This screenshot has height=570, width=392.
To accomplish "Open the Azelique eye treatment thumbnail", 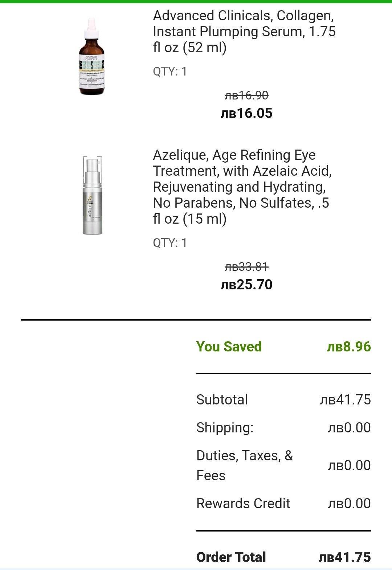I will (x=92, y=195).
